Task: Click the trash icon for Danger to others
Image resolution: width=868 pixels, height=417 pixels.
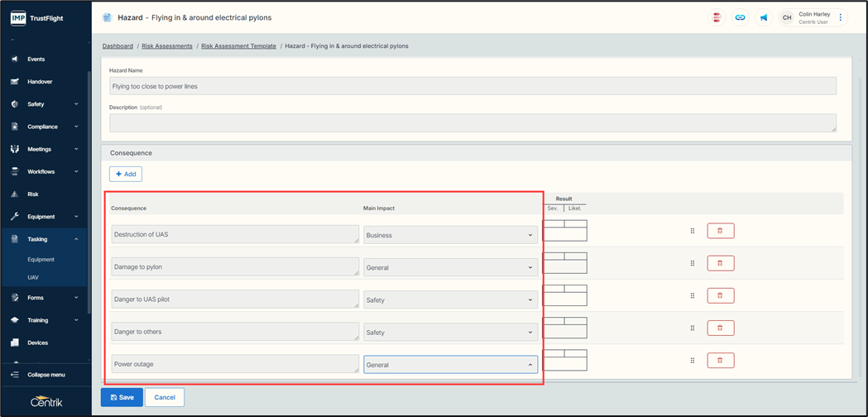Action: 720,328
